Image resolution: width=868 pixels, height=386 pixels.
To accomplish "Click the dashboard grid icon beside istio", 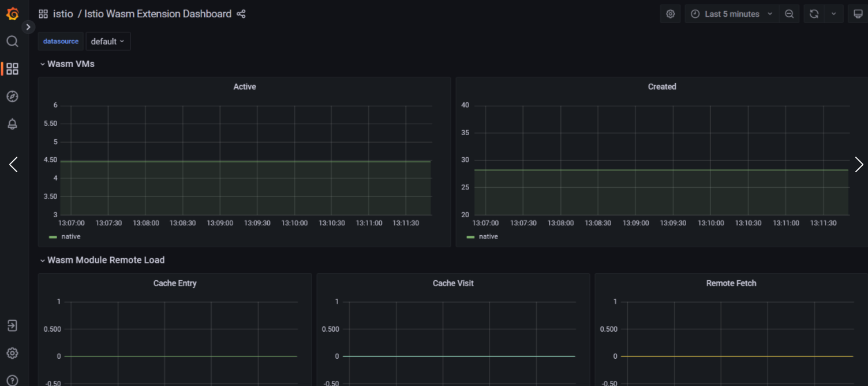I will click(x=43, y=14).
